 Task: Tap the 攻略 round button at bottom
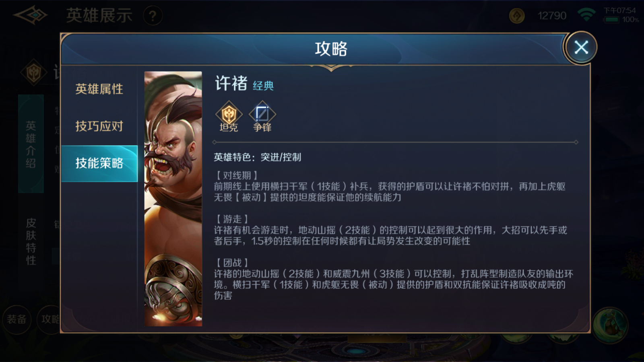pos(49,319)
